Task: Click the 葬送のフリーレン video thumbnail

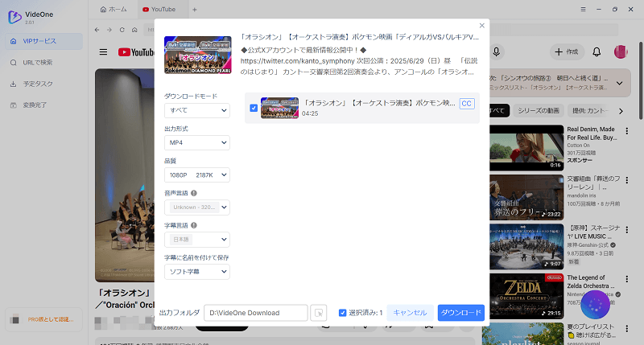Action: click(x=526, y=197)
